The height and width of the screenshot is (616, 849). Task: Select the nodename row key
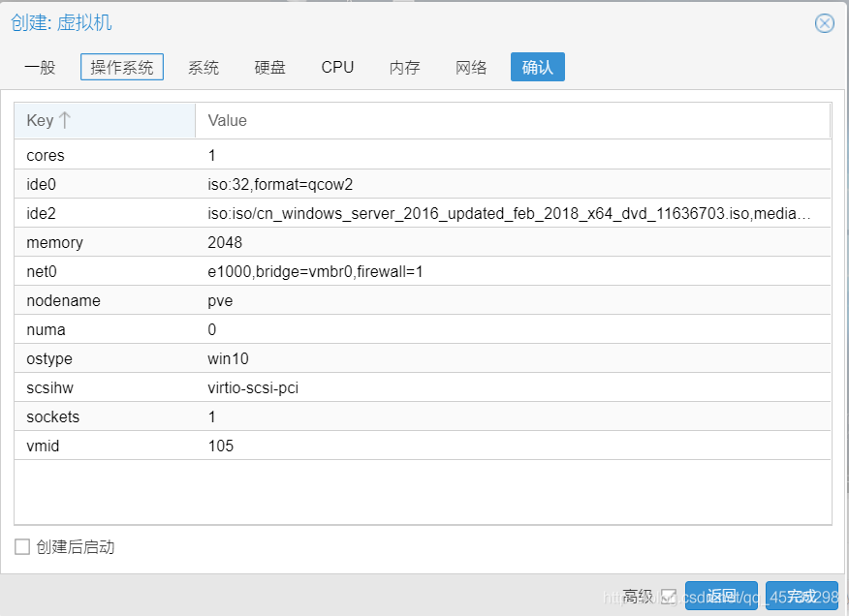(x=63, y=300)
